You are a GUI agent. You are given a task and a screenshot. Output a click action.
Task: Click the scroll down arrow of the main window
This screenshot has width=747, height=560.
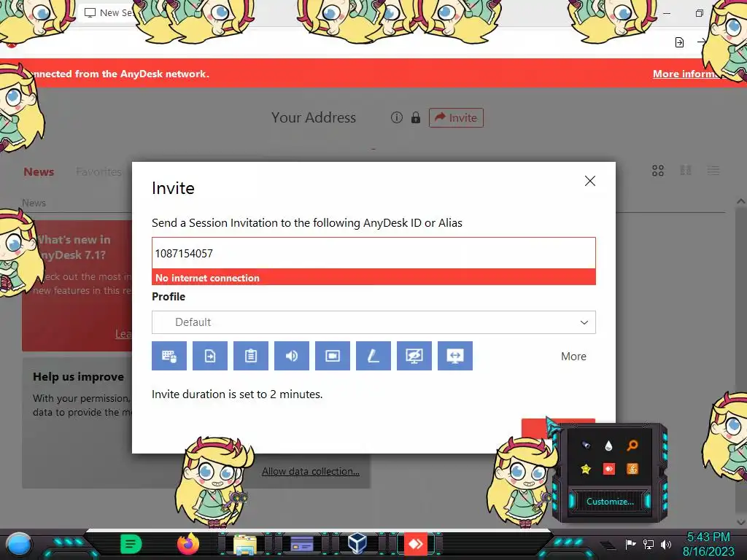pyautogui.click(x=741, y=522)
